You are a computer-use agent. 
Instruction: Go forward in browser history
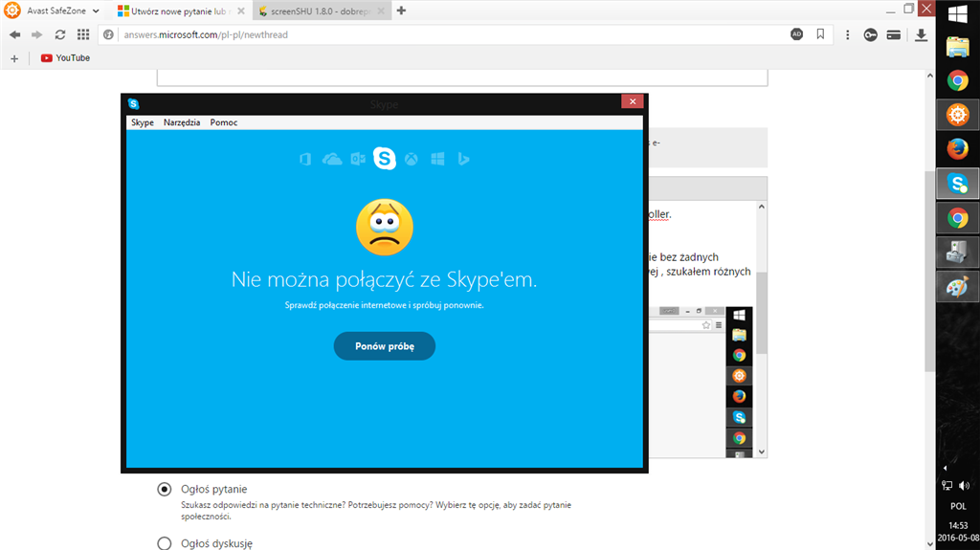tap(37, 35)
